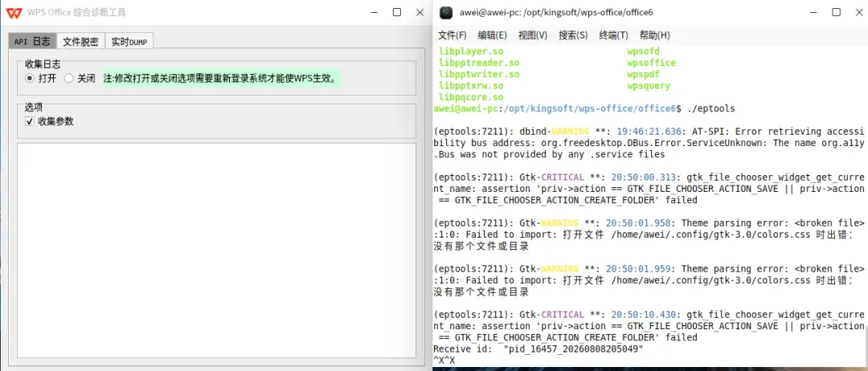Click libpptwriter.so in terminal listing
Image resolution: width=868 pixels, height=371 pixels.
pyautogui.click(x=479, y=74)
